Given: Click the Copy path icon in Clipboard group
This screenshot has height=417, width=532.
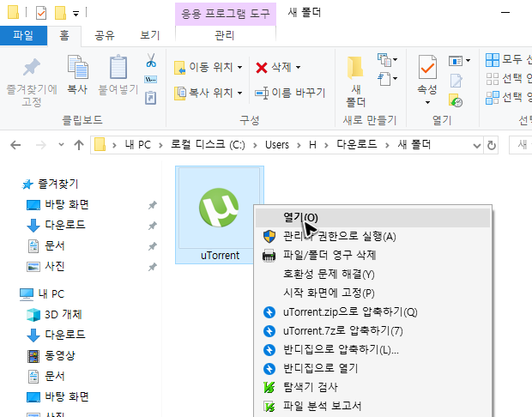Looking at the screenshot, I should (151, 80).
